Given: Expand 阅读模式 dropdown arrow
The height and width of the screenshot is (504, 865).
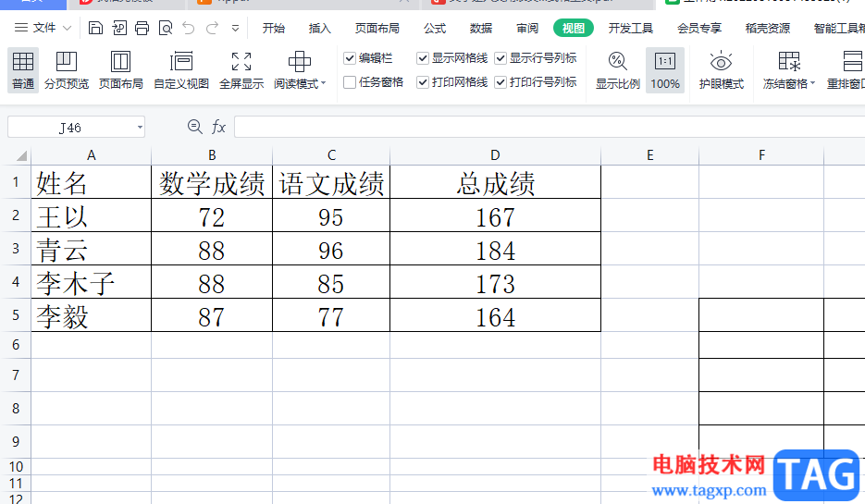Looking at the screenshot, I should (x=323, y=83).
